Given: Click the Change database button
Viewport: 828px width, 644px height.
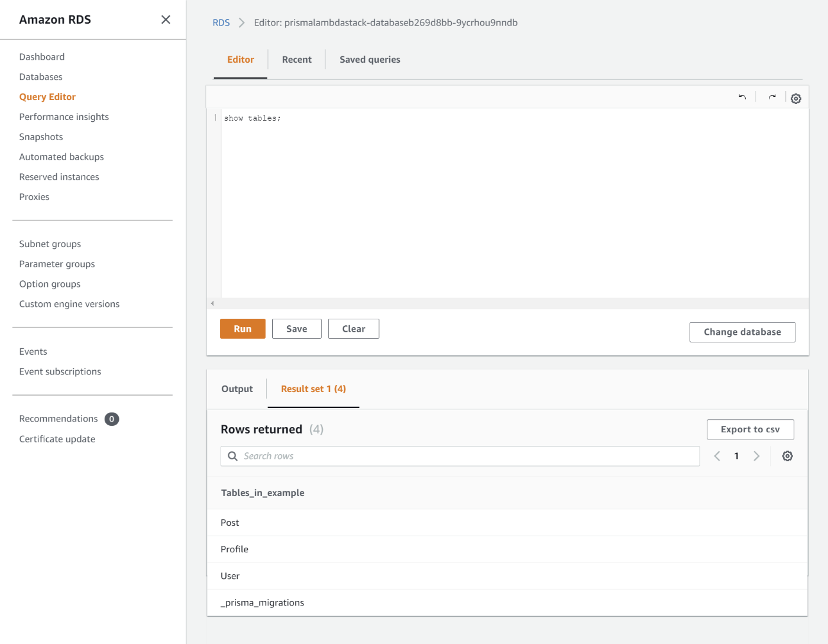Looking at the screenshot, I should [x=742, y=332].
